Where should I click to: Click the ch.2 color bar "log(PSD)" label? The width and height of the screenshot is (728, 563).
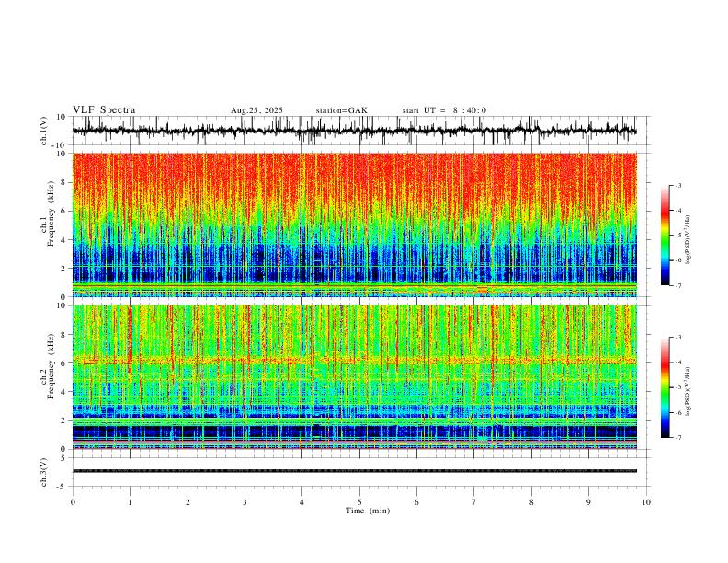[688, 391]
